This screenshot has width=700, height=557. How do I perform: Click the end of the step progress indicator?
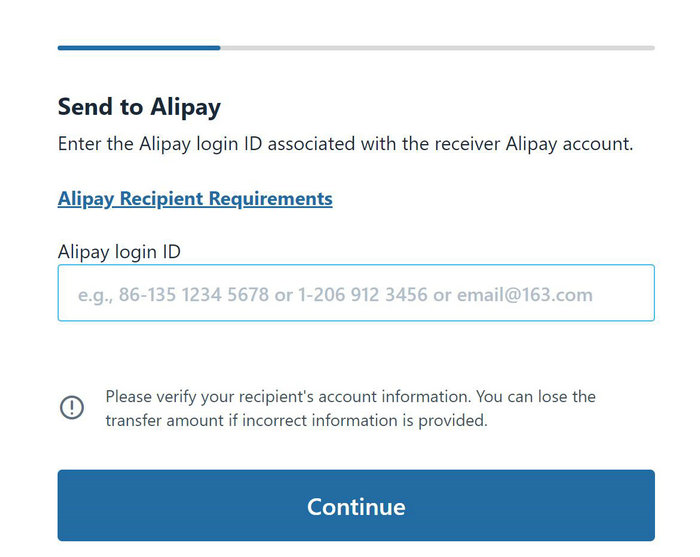pyautogui.click(x=650, y=48)
